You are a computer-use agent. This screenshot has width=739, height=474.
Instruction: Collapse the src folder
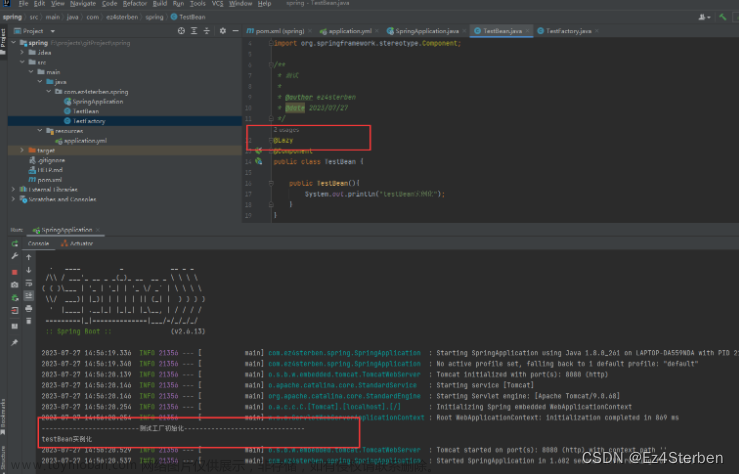point(22,62)
